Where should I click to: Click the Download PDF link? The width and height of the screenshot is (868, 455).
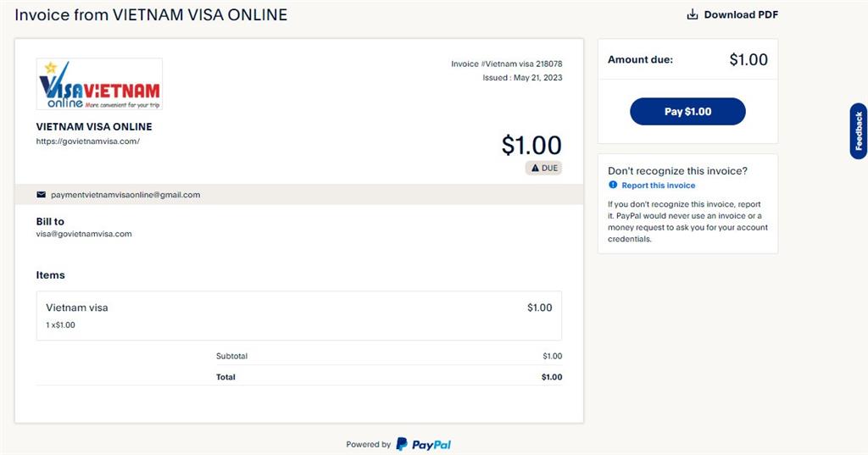(x=732, y=14)
